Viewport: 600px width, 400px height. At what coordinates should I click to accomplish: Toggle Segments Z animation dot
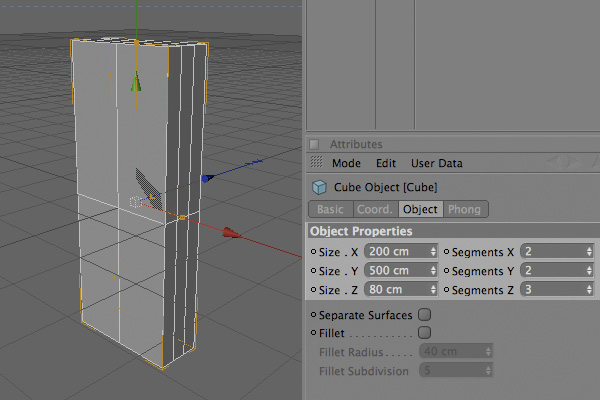446,290
